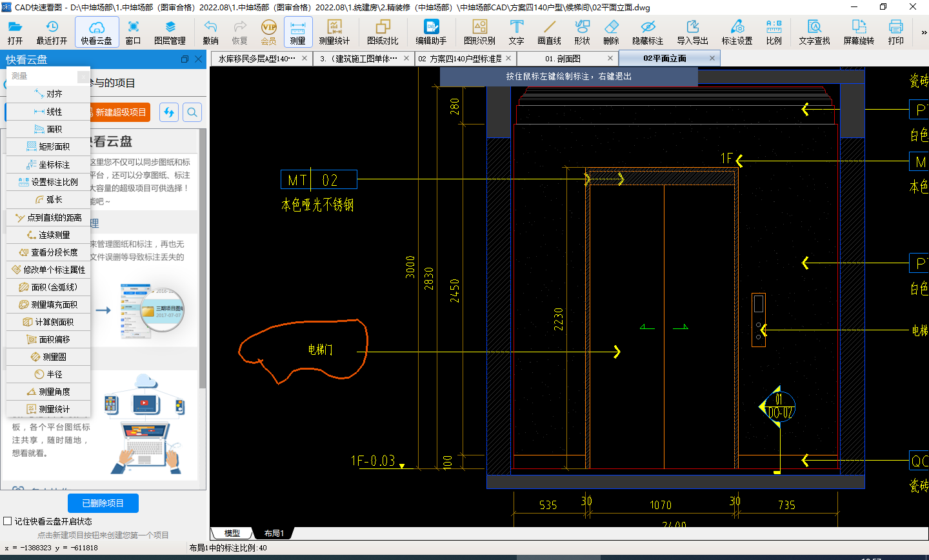Select the 文字 text annotation tool
This screenshot has width=929, height=560.
516,32
